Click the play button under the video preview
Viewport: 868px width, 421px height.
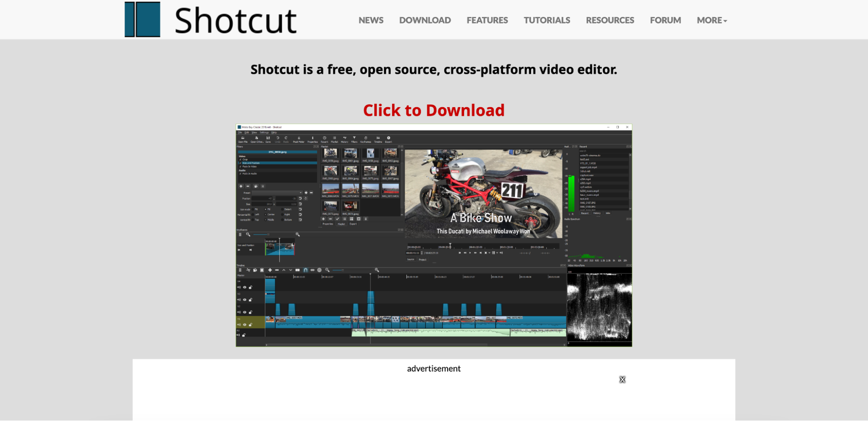pyautogui.click(x=470, y=253)
